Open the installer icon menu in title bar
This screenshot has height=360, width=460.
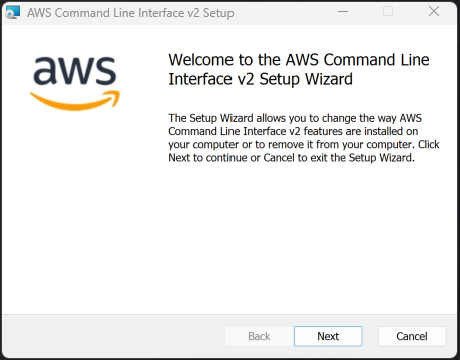click(13, 12)
